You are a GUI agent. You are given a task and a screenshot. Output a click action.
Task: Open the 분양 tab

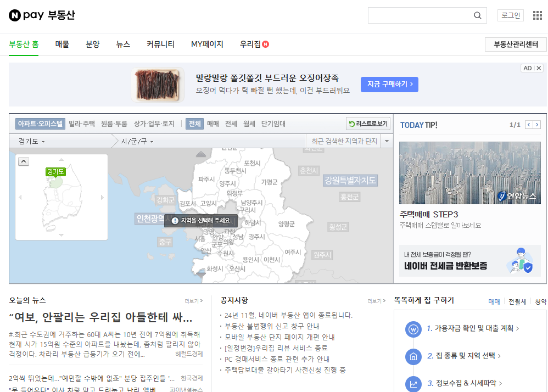[93, 44]
